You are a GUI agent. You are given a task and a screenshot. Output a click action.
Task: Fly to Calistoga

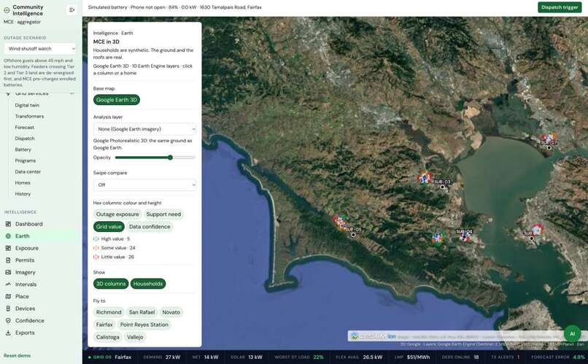tap(108, 337)
